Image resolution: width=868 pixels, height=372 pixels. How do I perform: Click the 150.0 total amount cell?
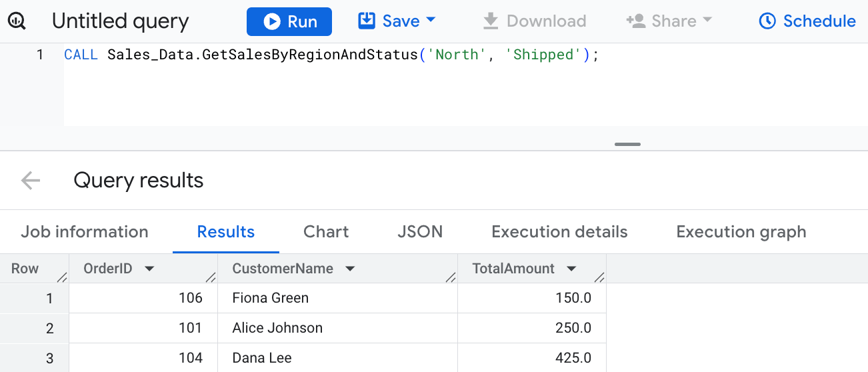[x=532, y=298]
